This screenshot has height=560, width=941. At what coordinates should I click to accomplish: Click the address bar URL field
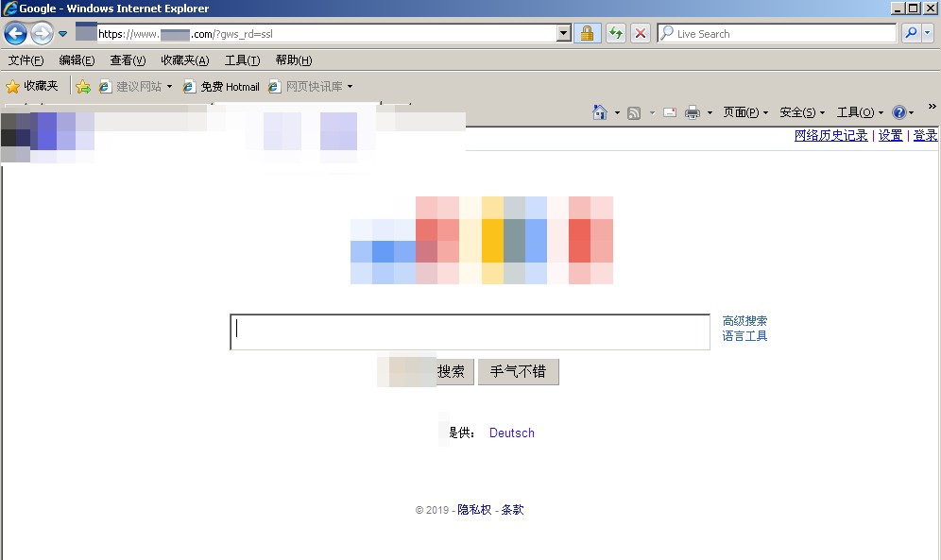click(x=327, y=34)
